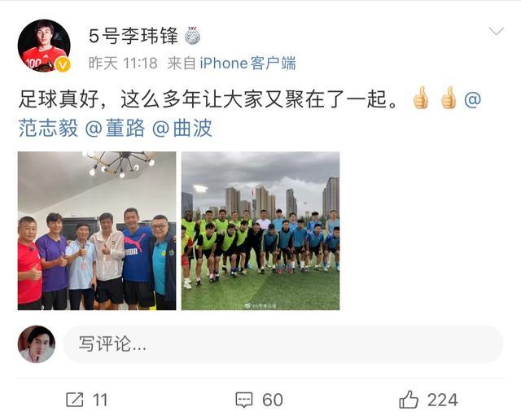The image size is (521, 420).
Task: Click the first thumbs-up emoji in post
Action: (421, 98)
